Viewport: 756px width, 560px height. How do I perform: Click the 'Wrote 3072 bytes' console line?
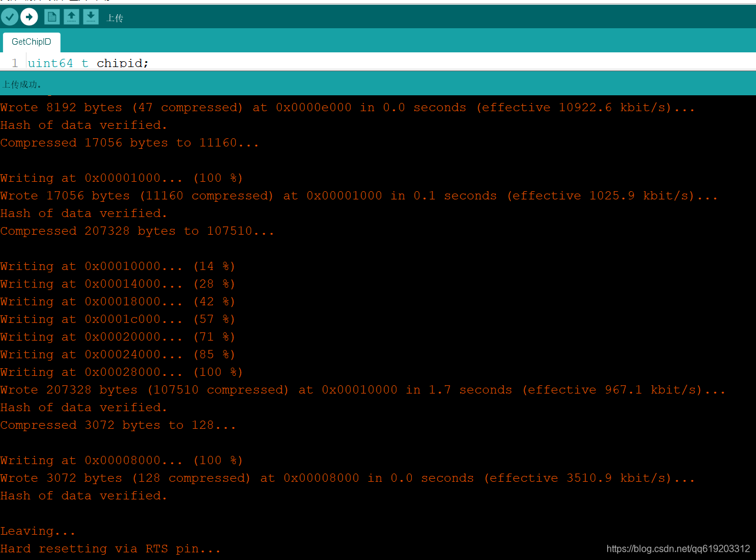348,478
